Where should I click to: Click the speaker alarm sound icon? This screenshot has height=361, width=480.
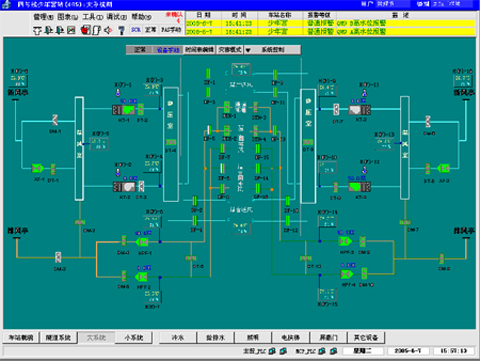click(108, 30)
